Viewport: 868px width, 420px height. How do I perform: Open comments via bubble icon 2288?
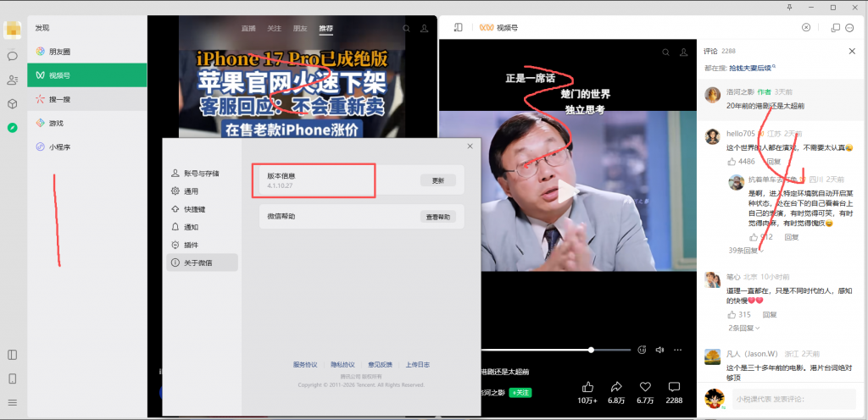pyautogui.click(x=674, y=392)
